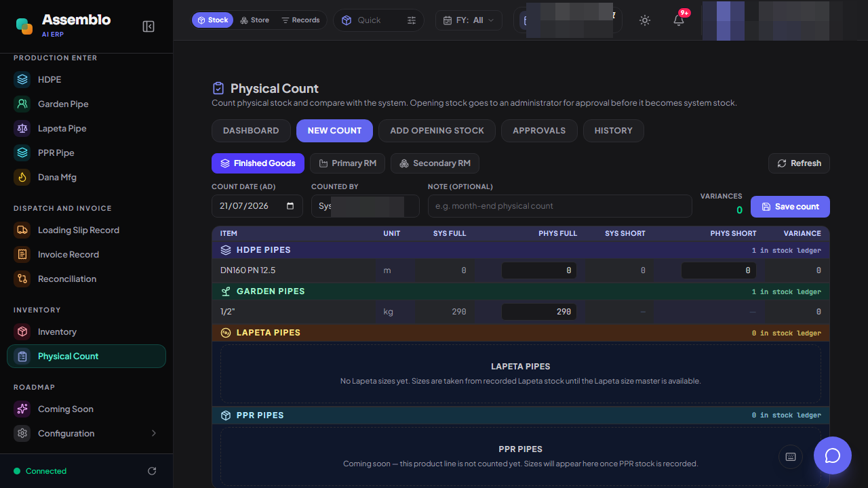
Task: Edit Phys Full for 1/2" garden pipe
Action: (539, 312)
